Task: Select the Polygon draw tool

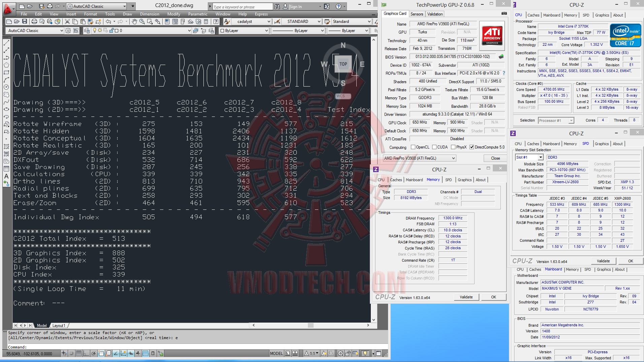Action: point(6,65)
